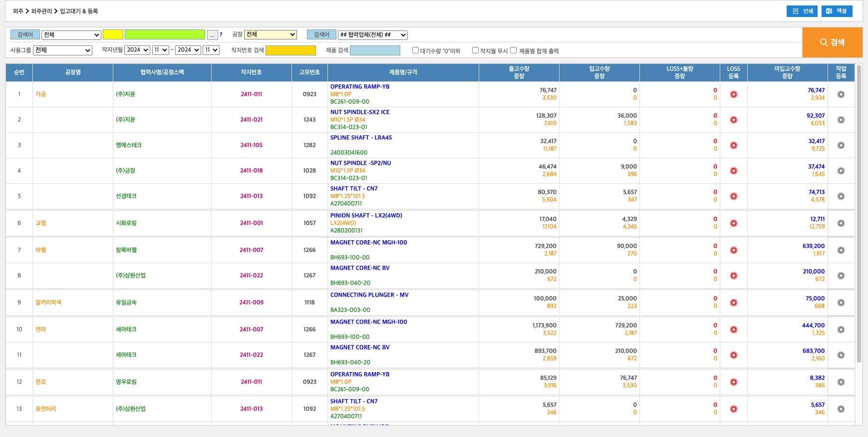The height and width of the screenshot is (437, 868).
Task: Register LOSS for row 1 OPERATING RAMP-YB
Action: click(x=733, y=94)
